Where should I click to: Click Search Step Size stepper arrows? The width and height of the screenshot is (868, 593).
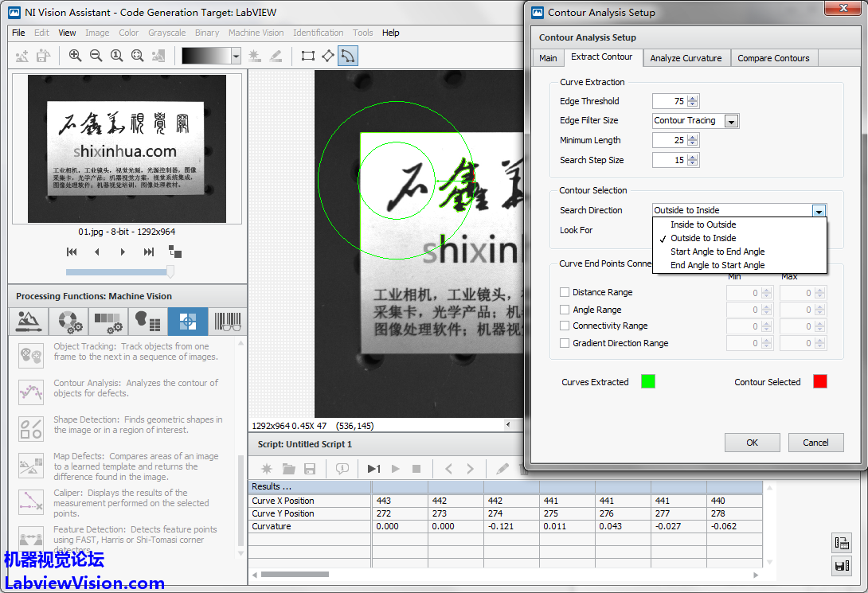693,161
